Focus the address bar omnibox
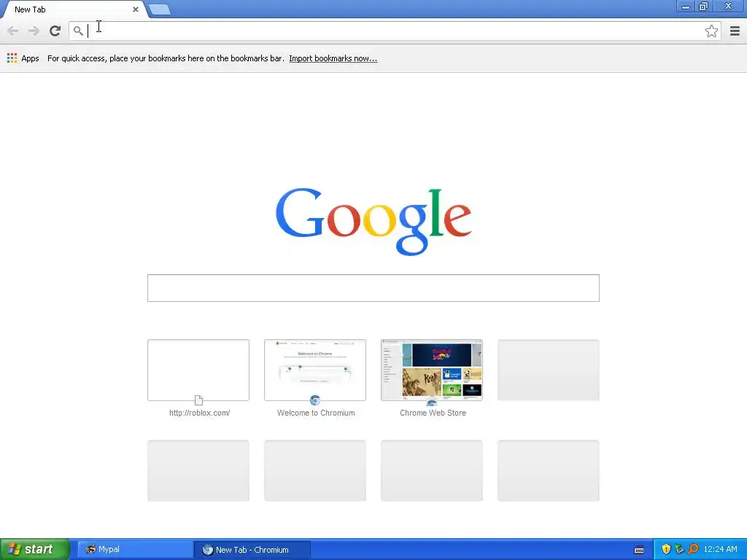This screenshot has width=747, height=560. 395,31
